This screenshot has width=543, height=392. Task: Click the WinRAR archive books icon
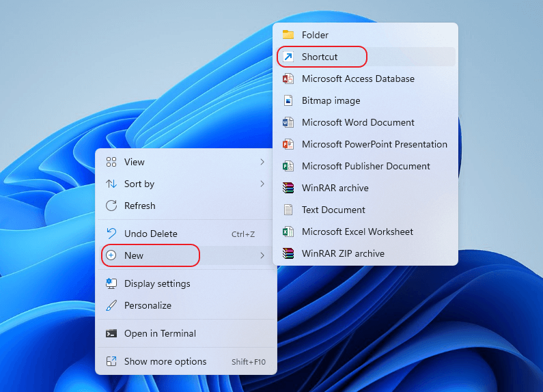(x=288, y=188)
